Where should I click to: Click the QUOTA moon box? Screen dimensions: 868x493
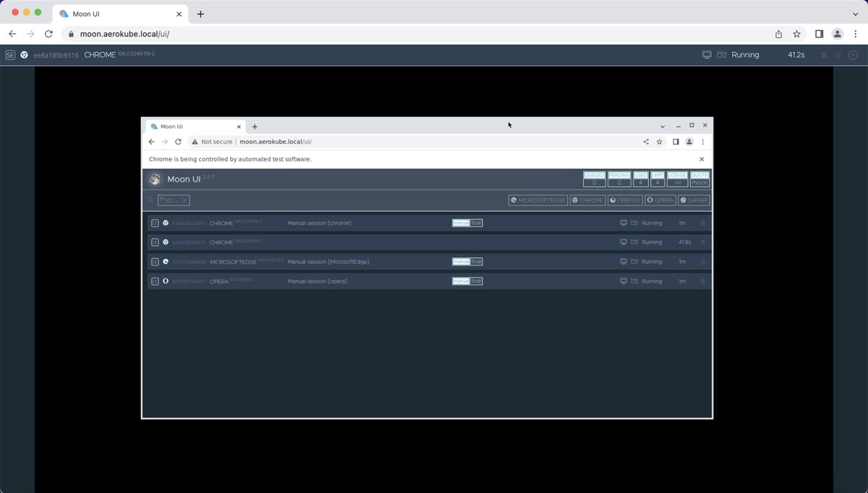coord(699,179)
